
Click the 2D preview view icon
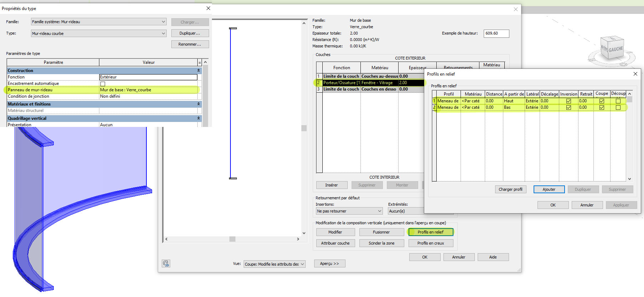(166, 263)
